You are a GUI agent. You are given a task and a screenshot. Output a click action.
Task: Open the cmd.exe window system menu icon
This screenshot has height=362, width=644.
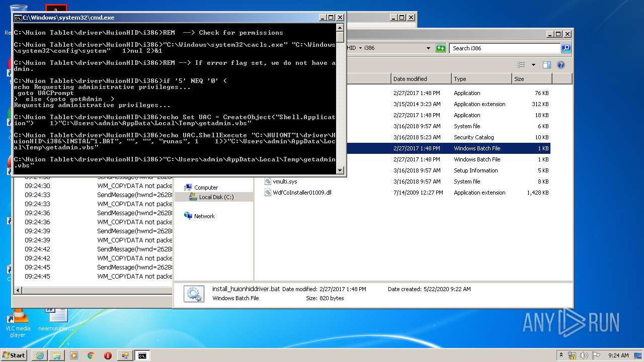click(x=18, y=18)
